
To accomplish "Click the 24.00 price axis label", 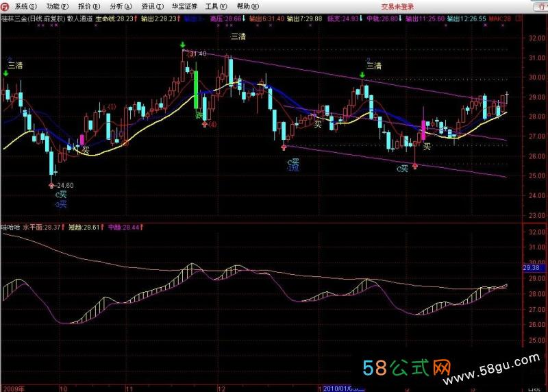I will (x=537, y=195).
